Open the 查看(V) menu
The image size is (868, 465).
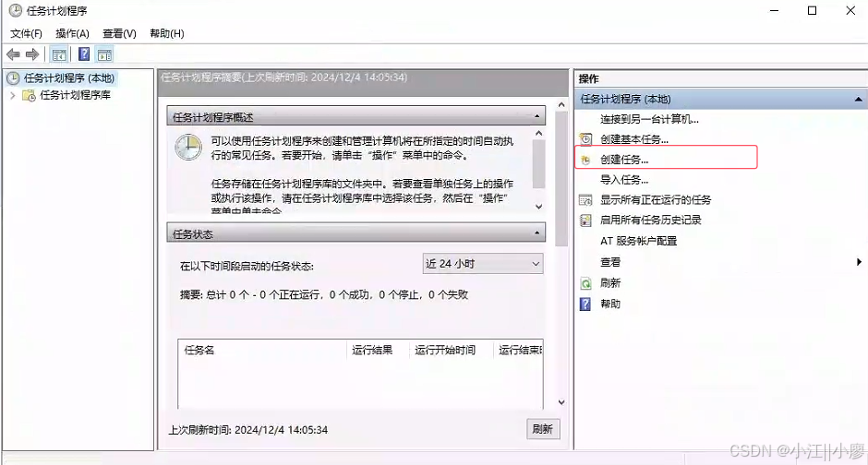(x=119, y=34)
